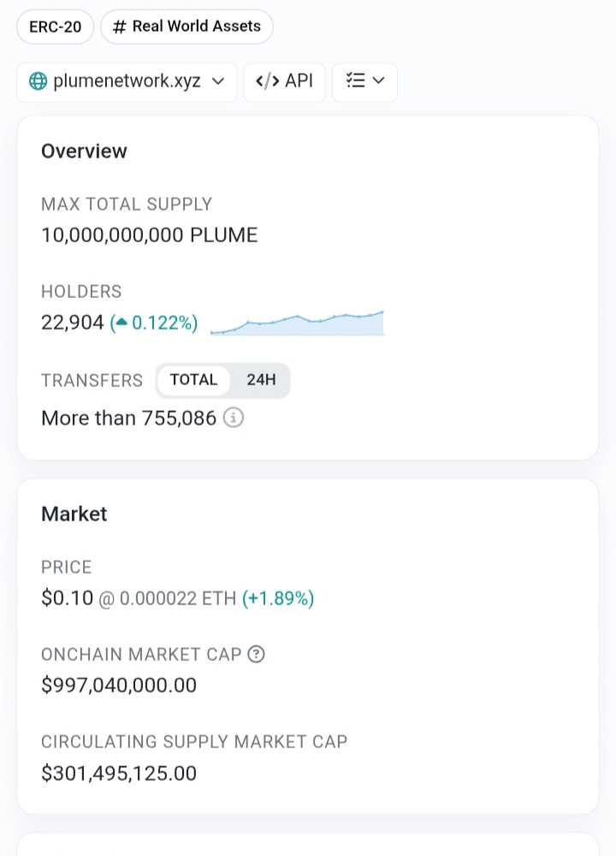Open the Real World Assets tag

pos(196,27)
